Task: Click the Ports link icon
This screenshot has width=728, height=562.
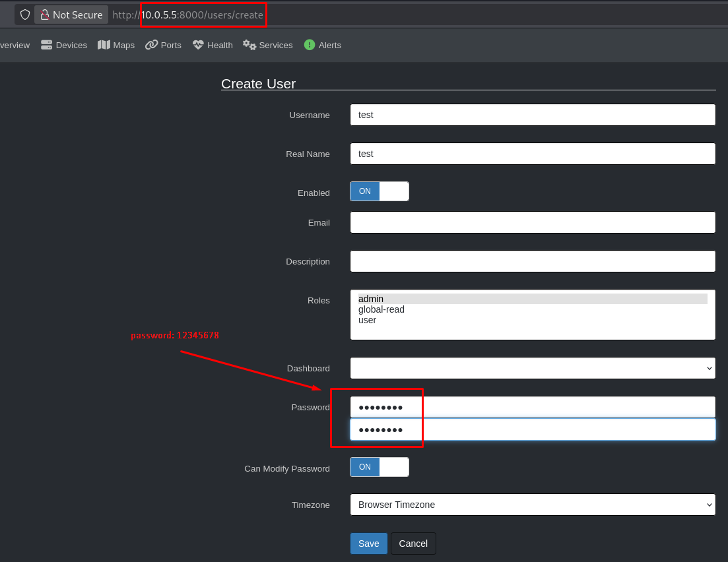Action: pyautogui.click(x=151, y=45)
